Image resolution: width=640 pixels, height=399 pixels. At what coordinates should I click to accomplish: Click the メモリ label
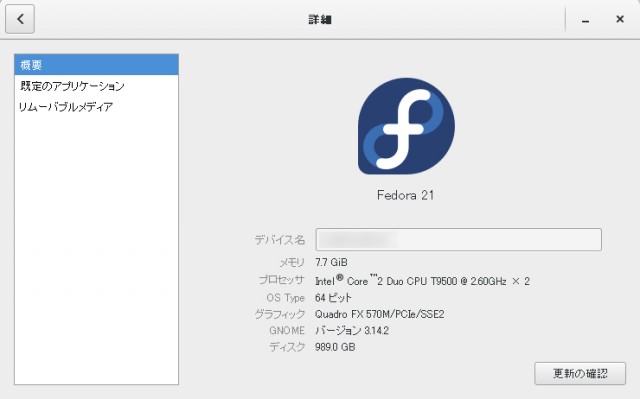click(292, 262)
